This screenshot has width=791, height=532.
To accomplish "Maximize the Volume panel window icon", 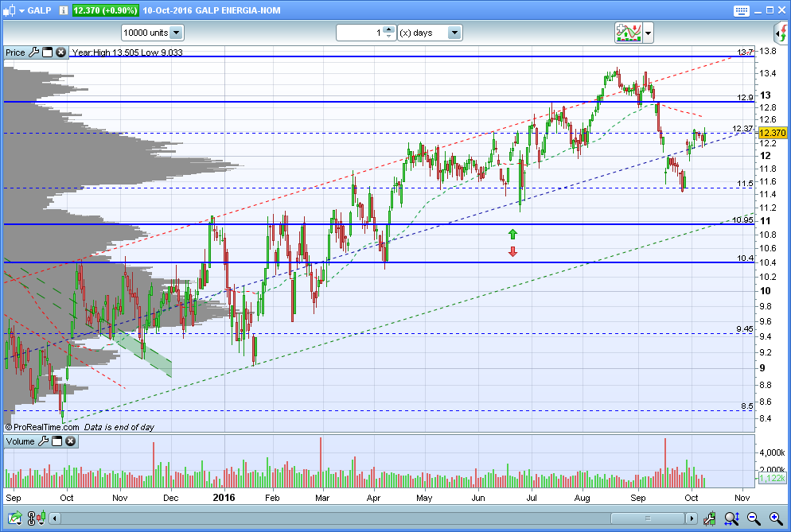I will pos(57,441).
